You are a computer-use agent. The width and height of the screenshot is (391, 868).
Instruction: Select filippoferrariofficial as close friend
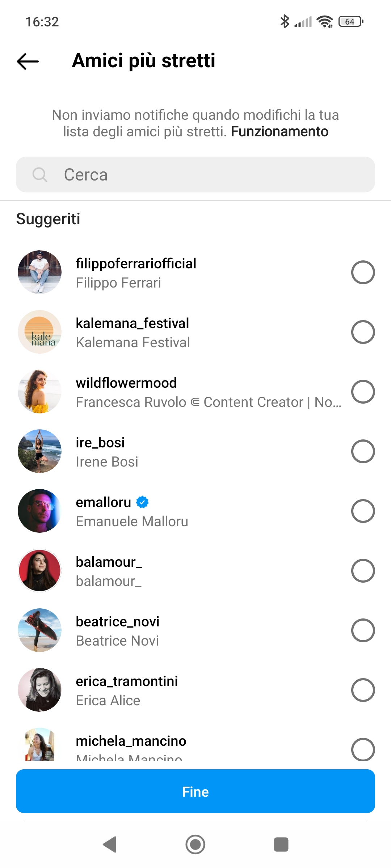(363, 272)
